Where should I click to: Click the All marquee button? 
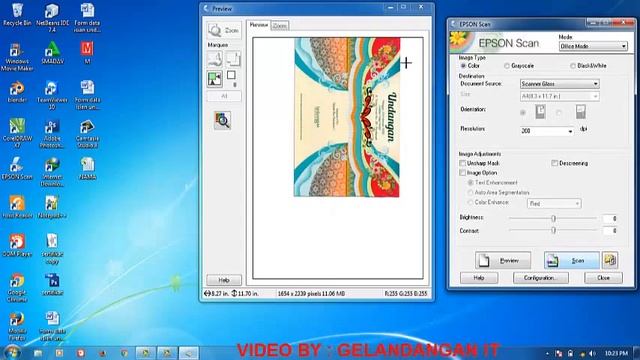coord(224,96)
